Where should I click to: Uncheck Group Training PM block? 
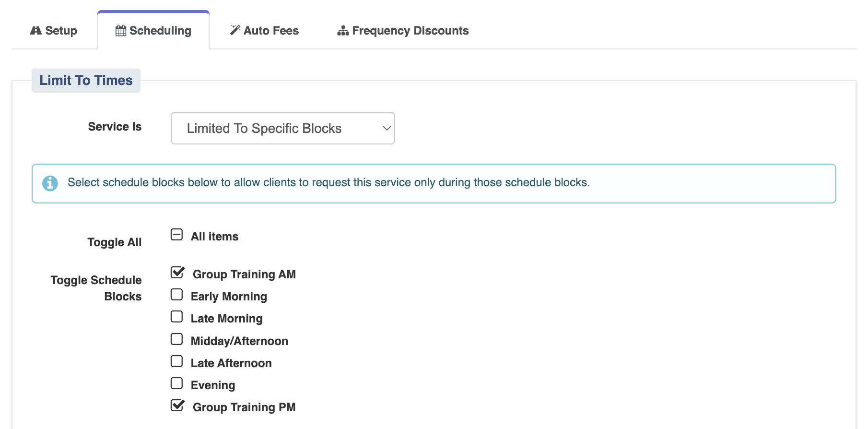tap(177, 405)
